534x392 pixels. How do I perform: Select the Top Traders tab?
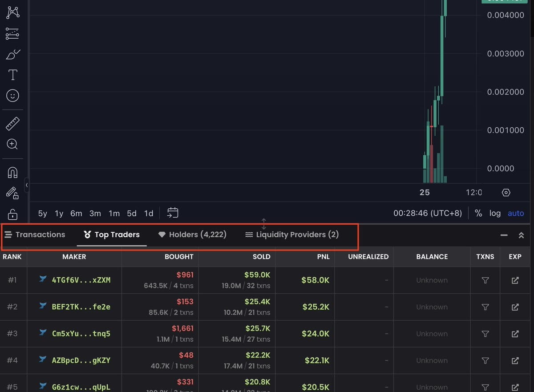point(112,234)
